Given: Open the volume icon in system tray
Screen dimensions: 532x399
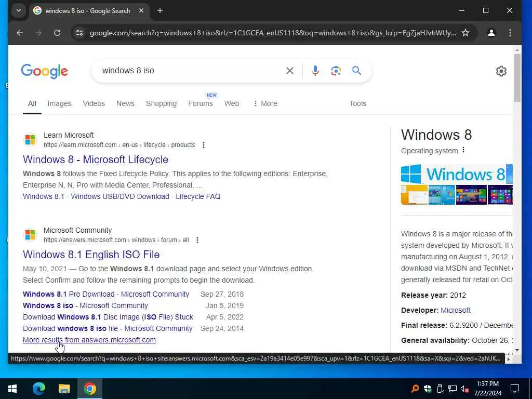Looking at the screenshot, I should (x=465, y=389).
